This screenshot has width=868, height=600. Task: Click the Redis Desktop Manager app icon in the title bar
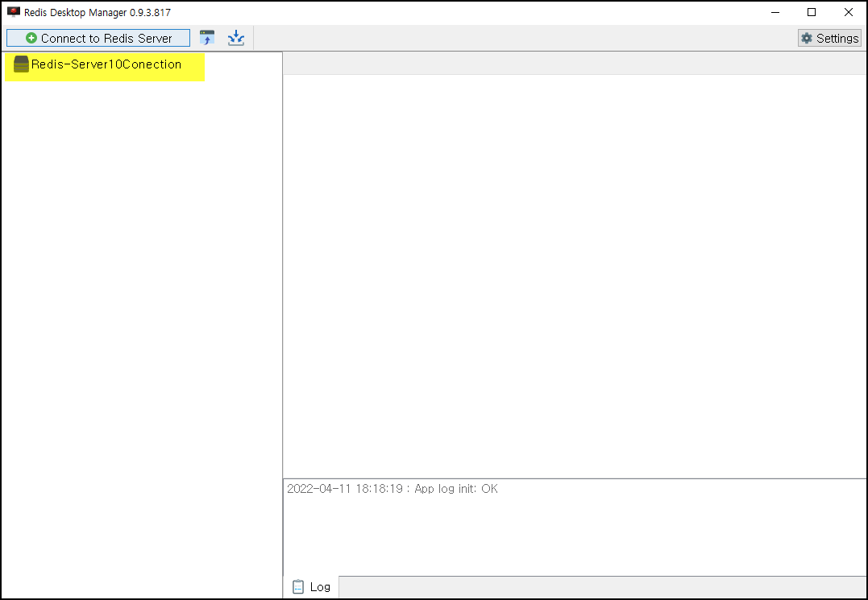(13, 12)
